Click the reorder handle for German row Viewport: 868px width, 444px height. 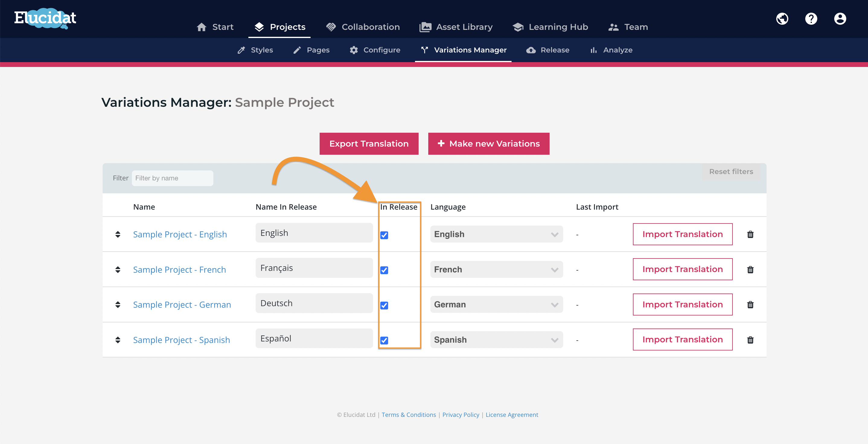pos(118,305)
